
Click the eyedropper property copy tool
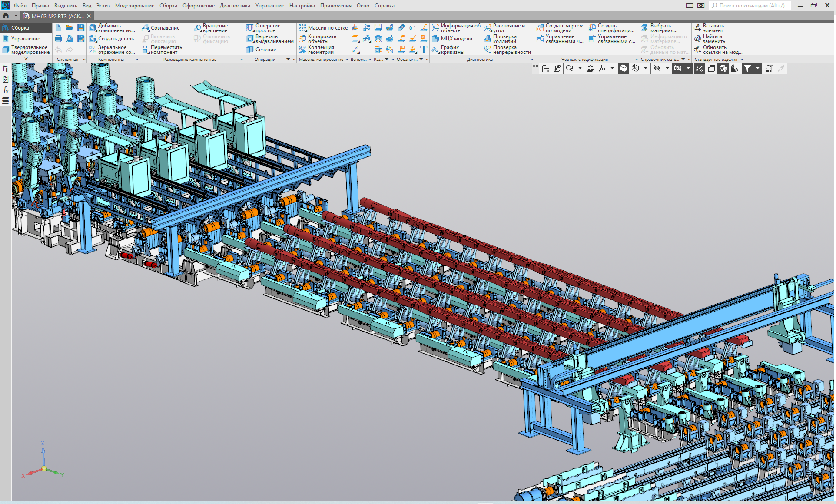pyautogui.click(x=781, y=68)
